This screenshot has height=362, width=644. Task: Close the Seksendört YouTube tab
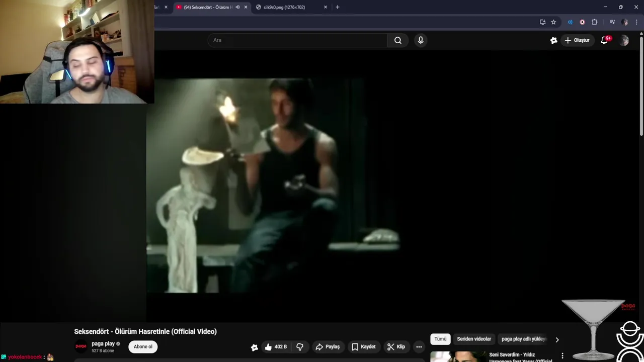tap(246, 7)
